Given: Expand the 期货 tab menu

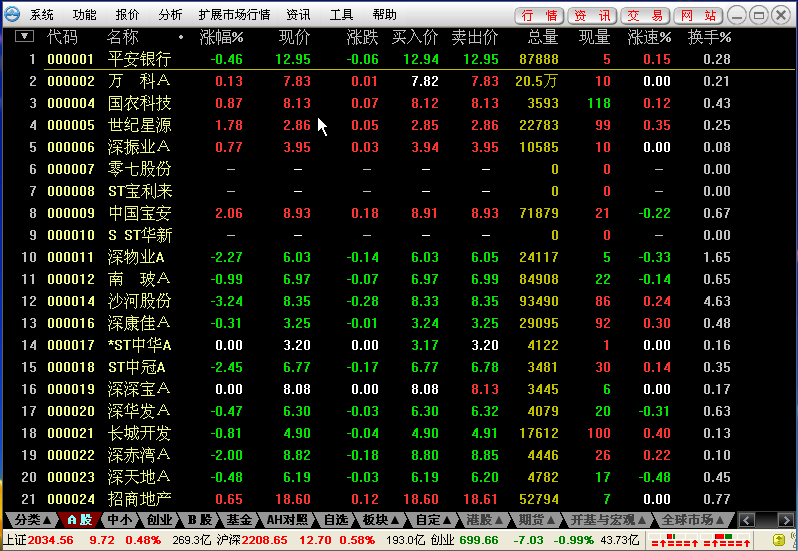Looking at the screenshot, I should point(537,519).
